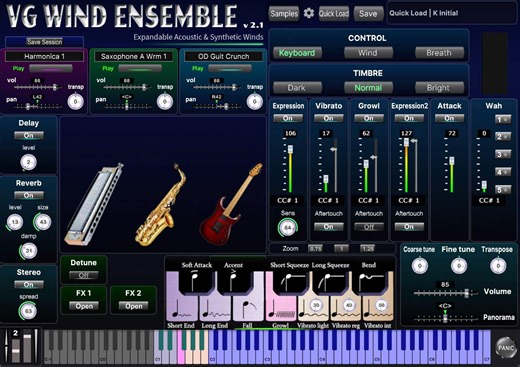The image size is (520, 367).
Task: Select the Vibrato int articulation key
Action: [378, 309]
